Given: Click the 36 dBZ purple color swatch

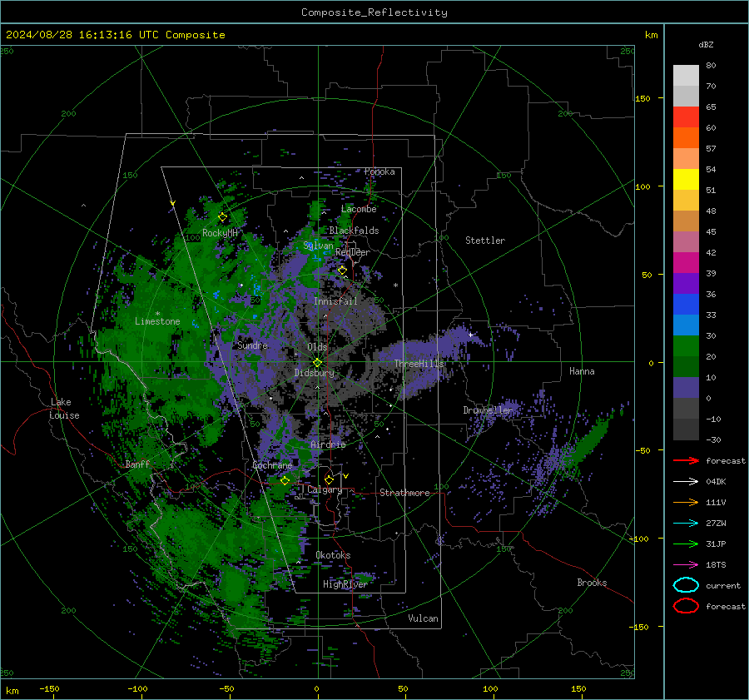Looking at the screenshot, I should (686, 283).
